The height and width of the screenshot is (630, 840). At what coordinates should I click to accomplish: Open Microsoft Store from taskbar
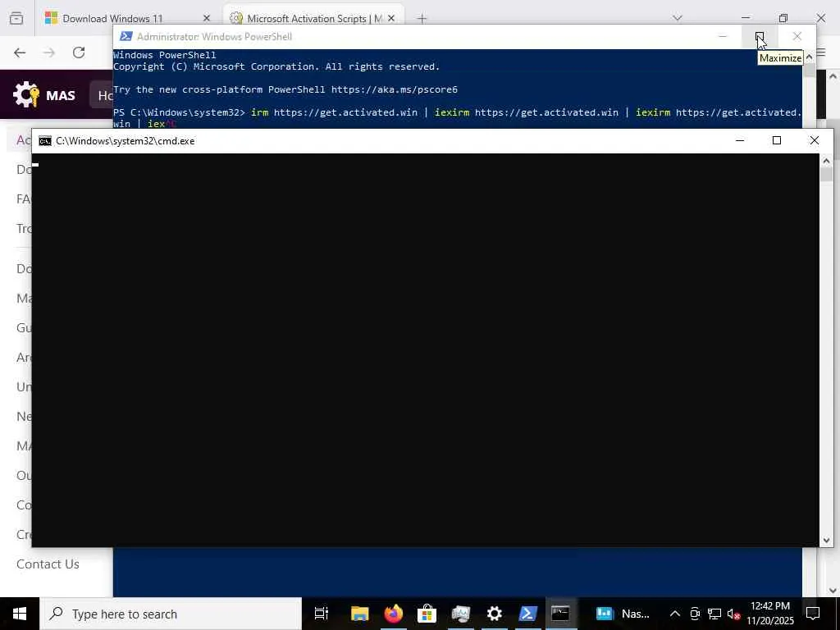click(427, 614)
